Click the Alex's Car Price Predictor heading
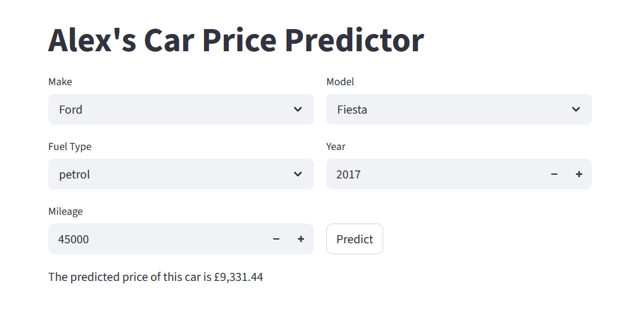Image resolution: width=644 pixels, height=313 pixels. click(236, 40)
